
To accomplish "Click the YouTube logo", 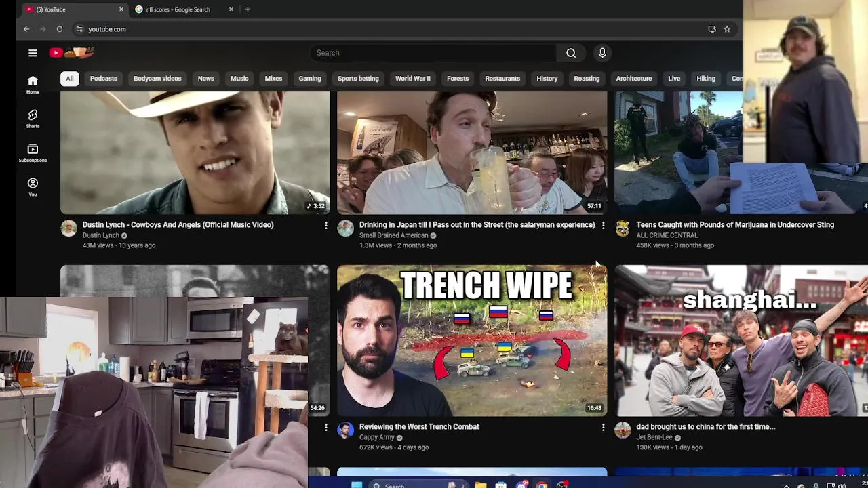I will (71, 52).
